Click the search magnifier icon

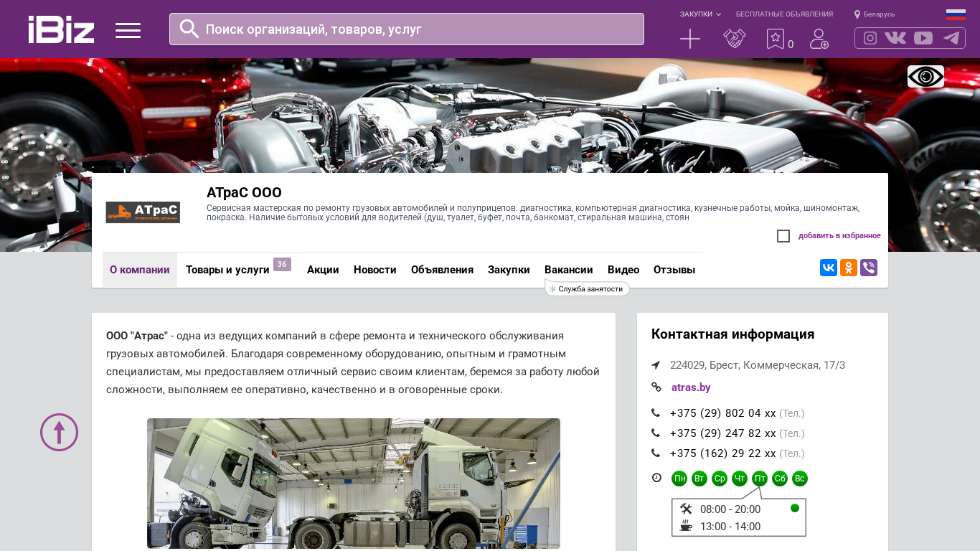click(x=189, y=29)
